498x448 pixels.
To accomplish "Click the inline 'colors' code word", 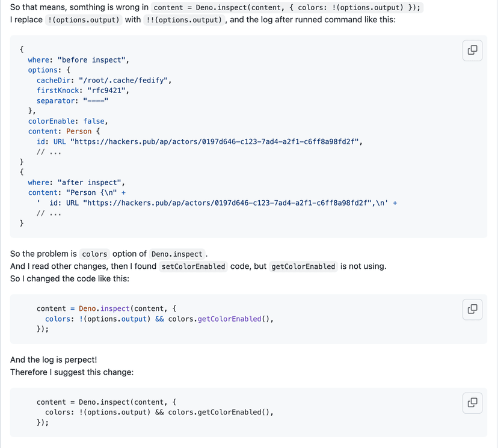I will [x=94, y=254].
